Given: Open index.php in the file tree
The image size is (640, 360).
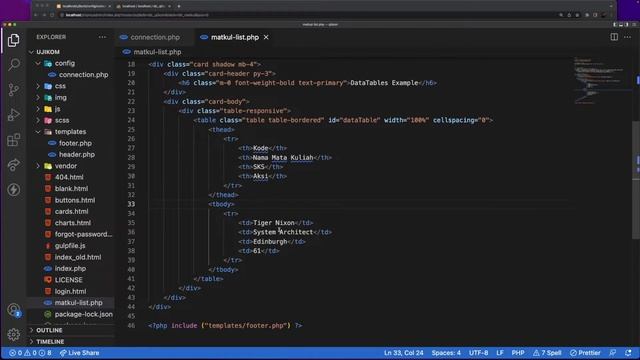Looking at the screenshot, I should 71,269.
